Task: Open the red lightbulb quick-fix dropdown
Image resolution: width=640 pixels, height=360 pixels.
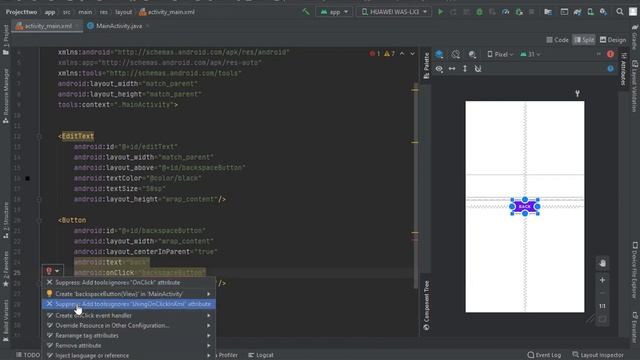Action: (x=53, y=271)
